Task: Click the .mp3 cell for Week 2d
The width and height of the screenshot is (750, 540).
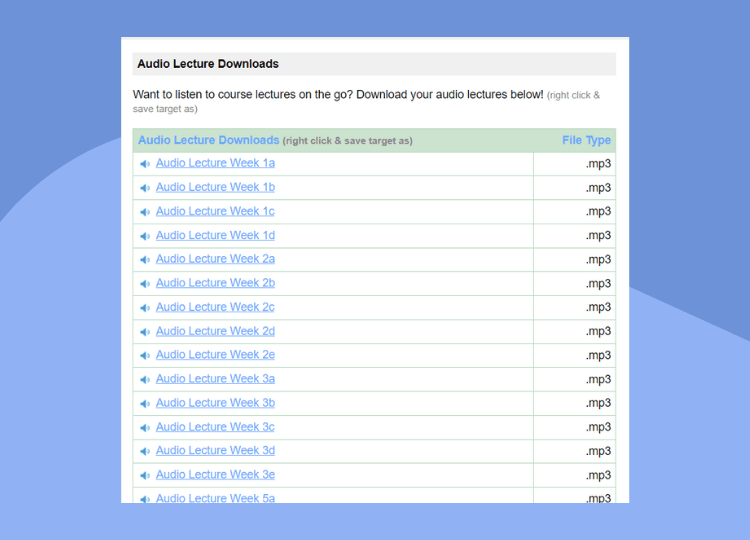Action: click(x=574, y=331)
